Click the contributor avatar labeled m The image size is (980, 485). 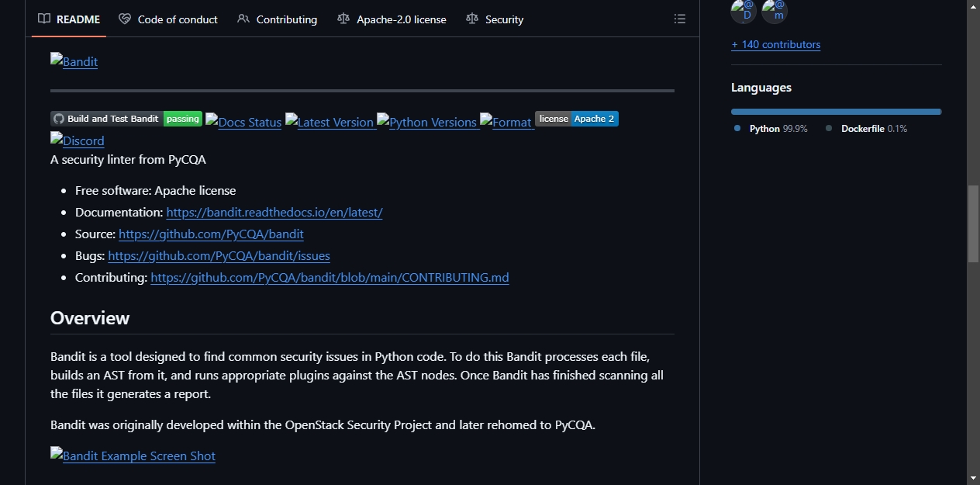tap(775, 11)
